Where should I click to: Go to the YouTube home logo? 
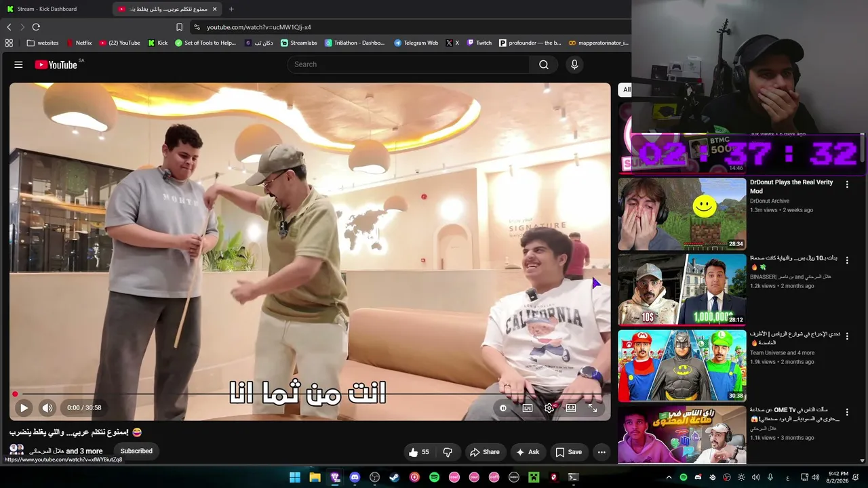tap(56, 64)
